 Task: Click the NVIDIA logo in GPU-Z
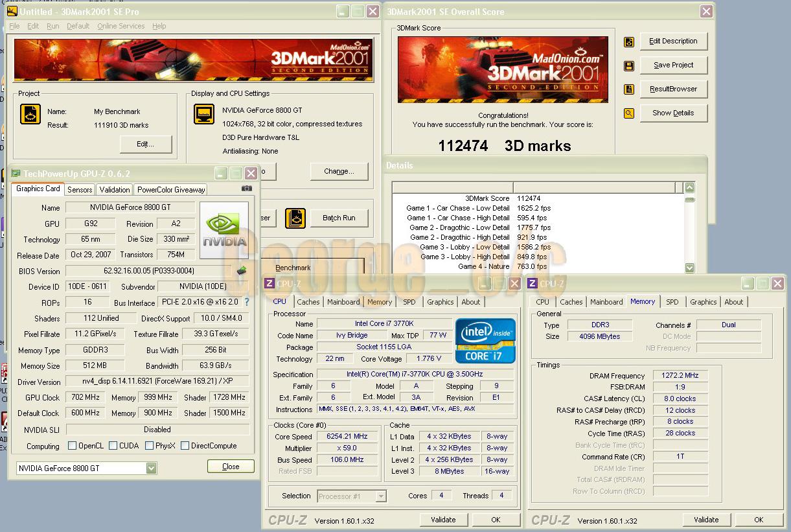tap(224, 230)
